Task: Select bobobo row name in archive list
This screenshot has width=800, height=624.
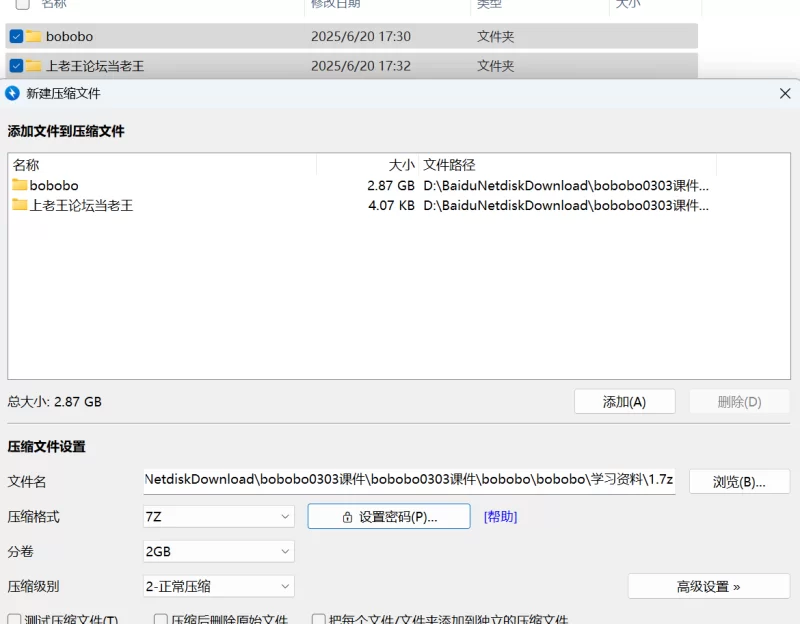Action: [x=54, y=185]
